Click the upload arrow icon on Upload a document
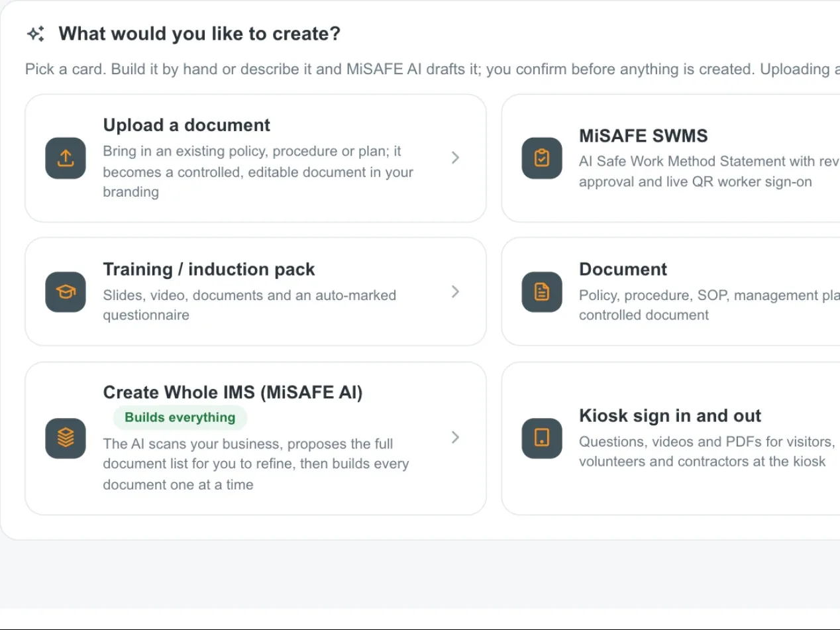This screenshot has width=840, height=630. [x=66, y=158]
